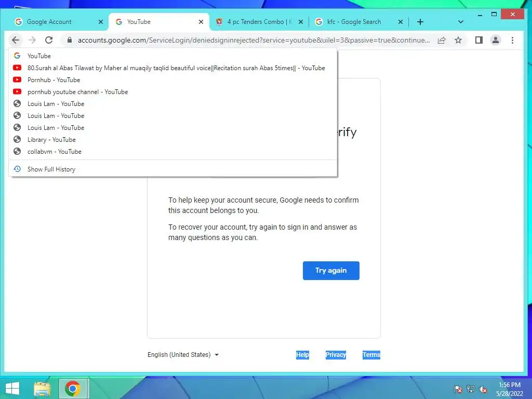Switch to the 4 pc Tenders Combo tab

[x=259, y=22]
